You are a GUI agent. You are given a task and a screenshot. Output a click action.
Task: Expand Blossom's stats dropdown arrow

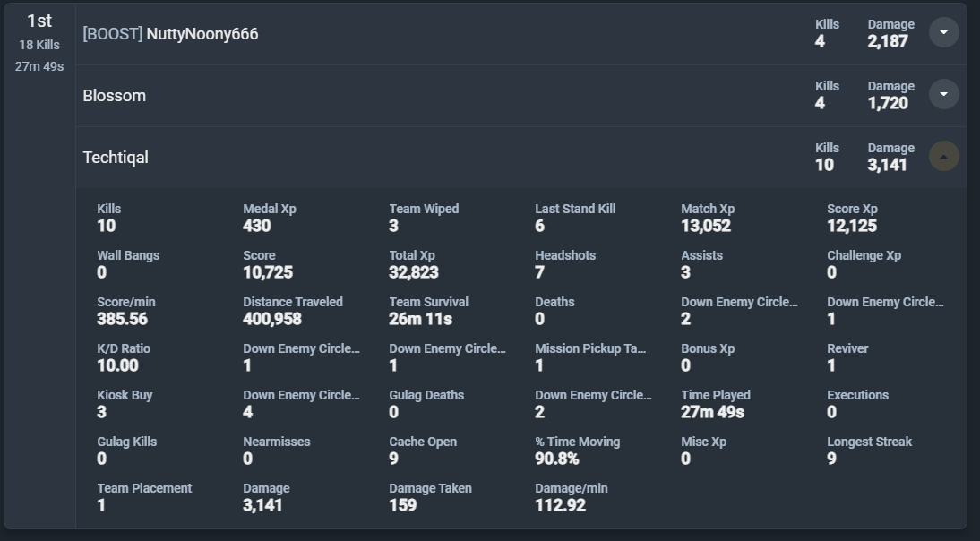943,94
